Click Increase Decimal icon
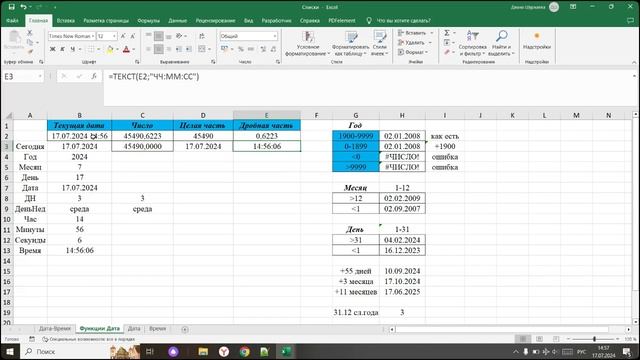 point(263,49)
